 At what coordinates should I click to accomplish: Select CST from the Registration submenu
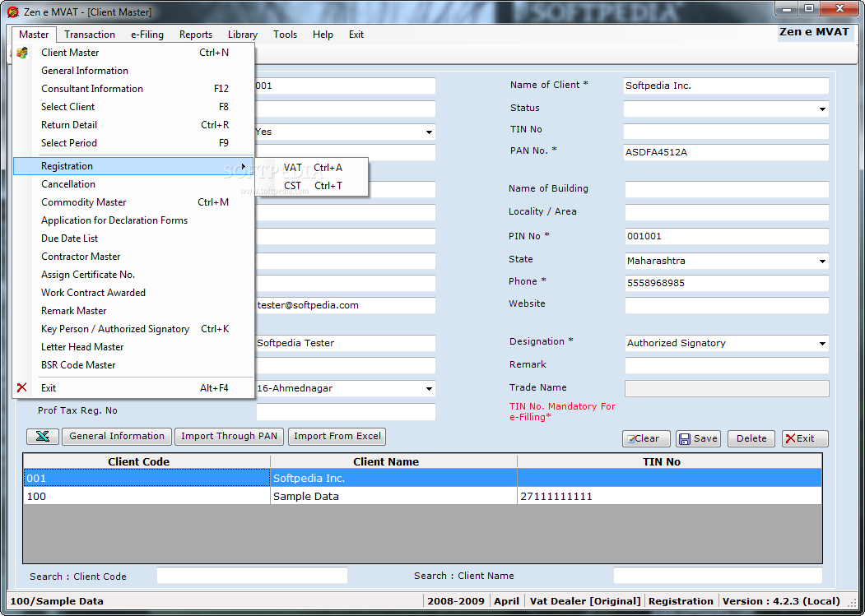coord(312,186)
